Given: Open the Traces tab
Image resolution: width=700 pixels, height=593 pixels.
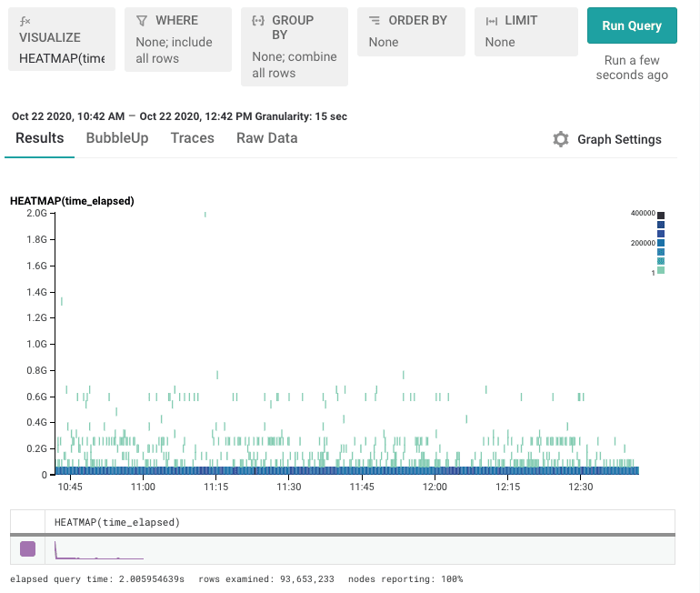Looking at the screenshot, I should [x=193, y=138].
